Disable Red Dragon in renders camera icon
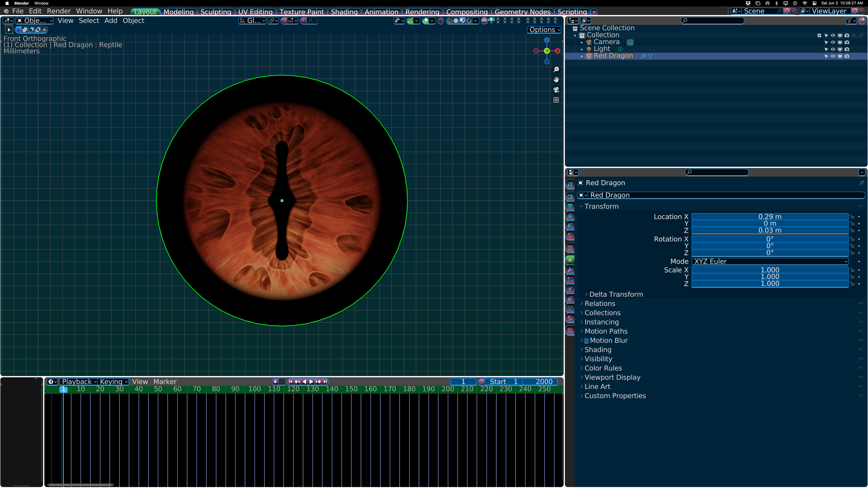Viewport: 868px width, 488px height. 847,56
